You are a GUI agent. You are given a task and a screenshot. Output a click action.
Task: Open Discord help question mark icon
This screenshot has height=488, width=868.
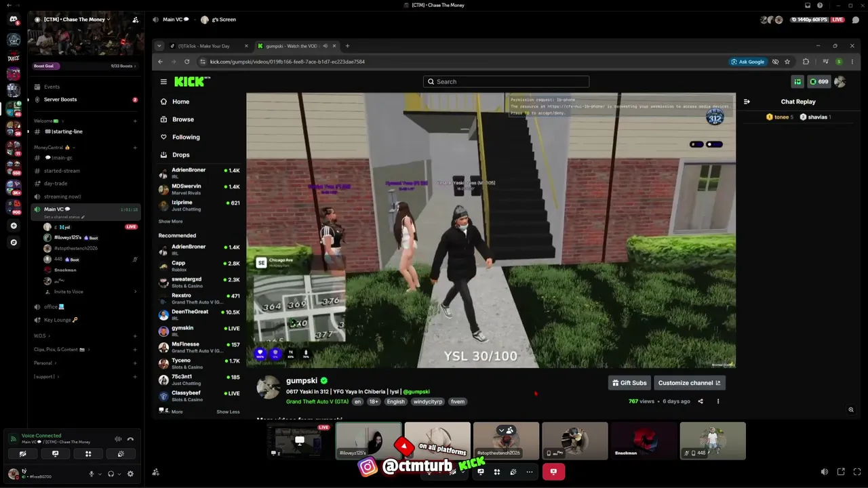click(820, 5)
